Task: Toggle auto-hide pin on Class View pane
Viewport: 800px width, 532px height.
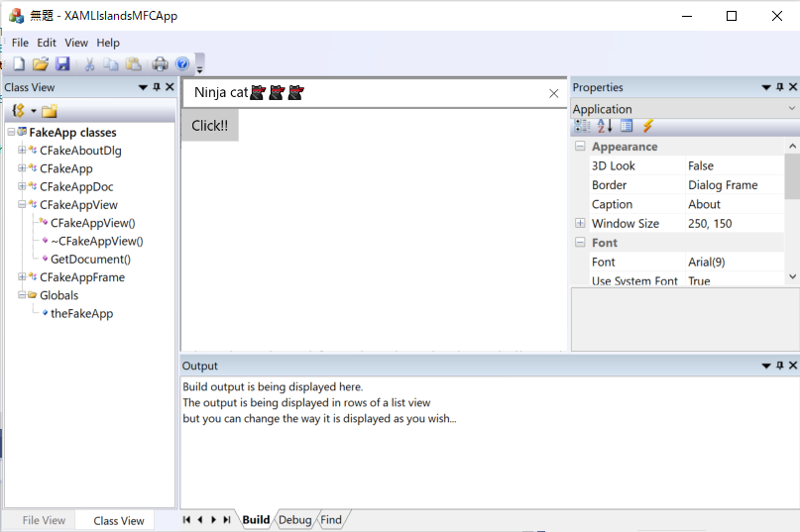Action: click(157, 87)
